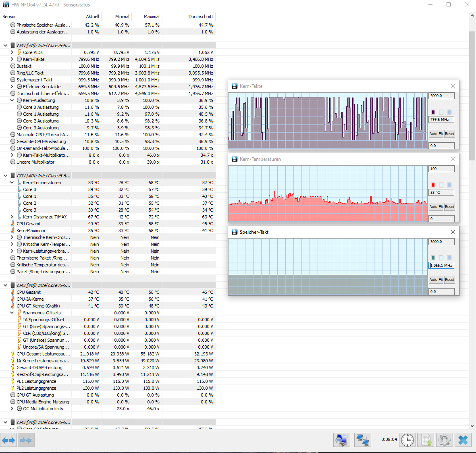Click the Minimal column header

tap(116, 17)
